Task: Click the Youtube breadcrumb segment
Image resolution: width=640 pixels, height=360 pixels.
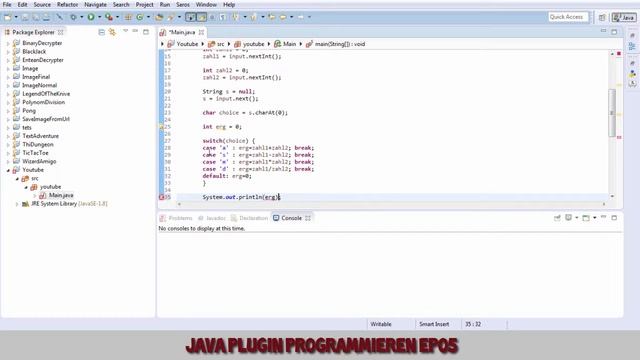Action: [x=187, y=44]
